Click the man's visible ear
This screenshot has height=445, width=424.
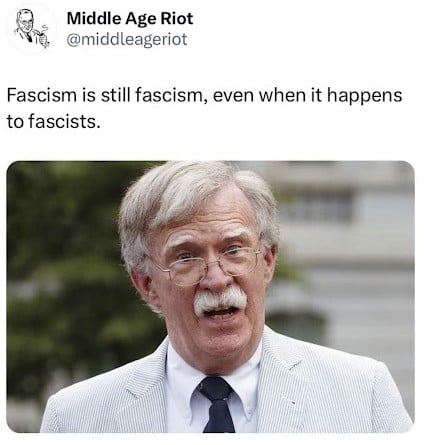(x=142, y=283)
